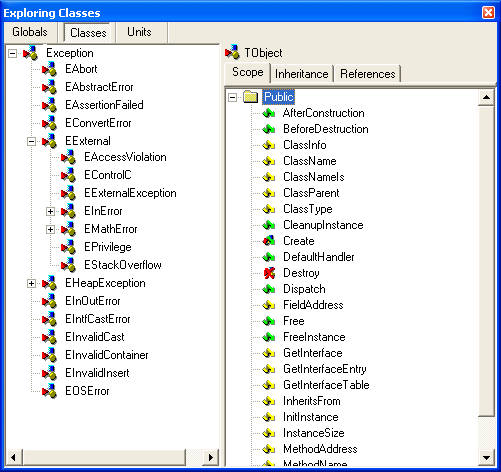The image size is (501, 472).
Task: Select the DefaultHandler method
Action: (x=319, y=257)
